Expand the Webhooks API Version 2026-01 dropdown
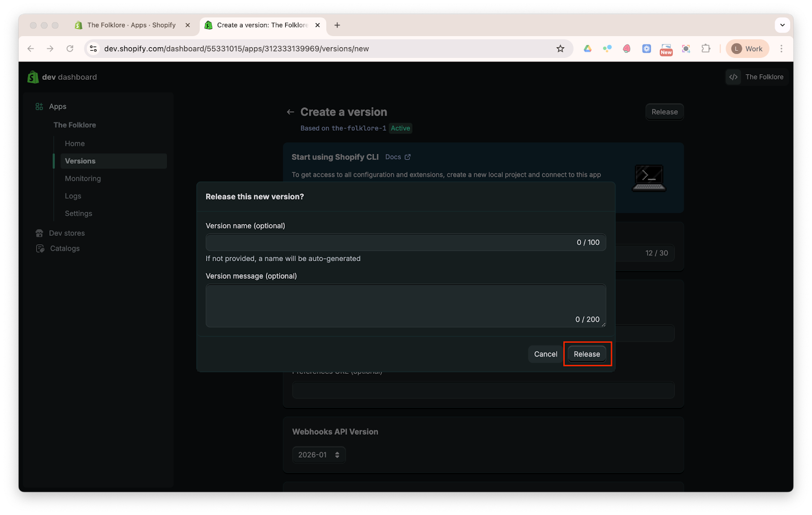The image size is (812, 515). (x=319, y=455)
